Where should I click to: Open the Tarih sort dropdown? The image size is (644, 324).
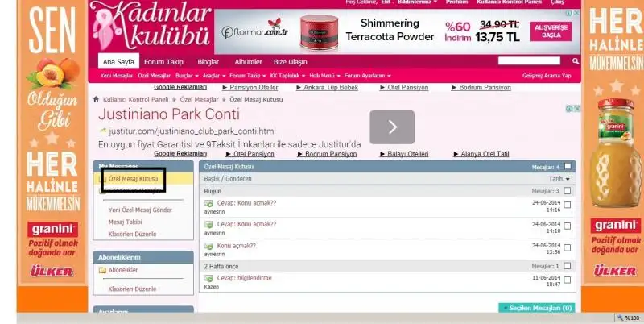(559, 178)
